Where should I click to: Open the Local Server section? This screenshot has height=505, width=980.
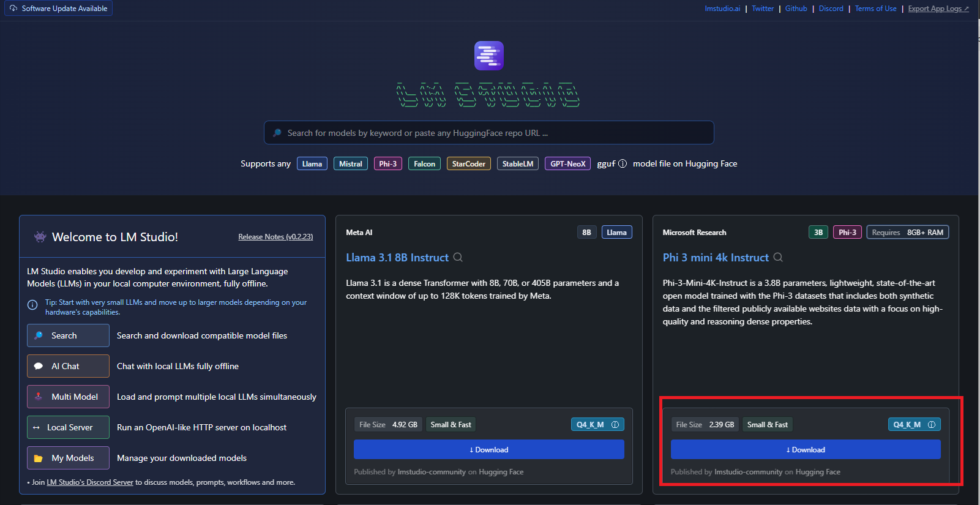point(68,427)
